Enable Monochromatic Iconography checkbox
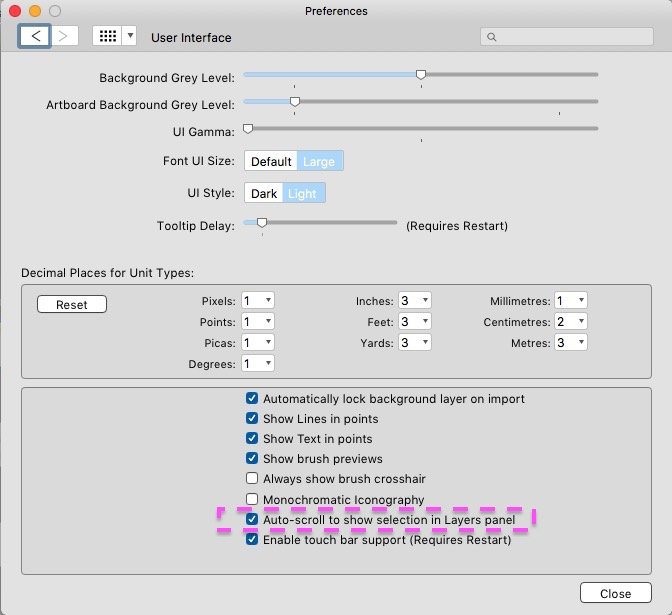The width and height of the screenshot is (672, 615). pyautogui.click(x=252, y=500)
